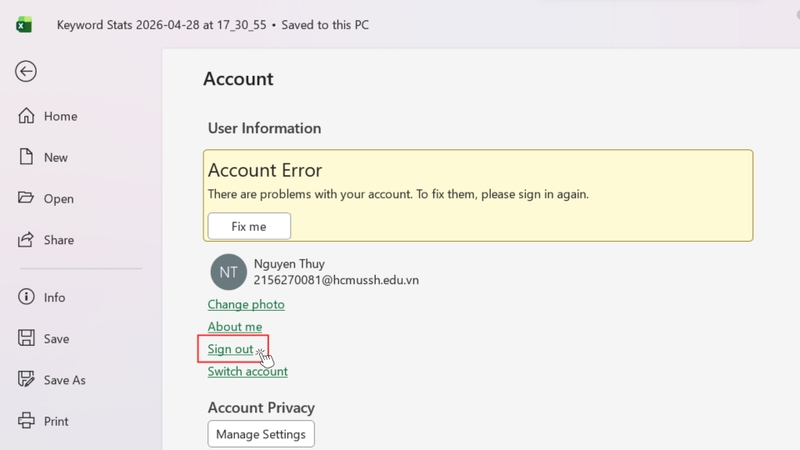Click the Saved to this PC status
The image size is (800, 450).
click(x=325, y=25)
